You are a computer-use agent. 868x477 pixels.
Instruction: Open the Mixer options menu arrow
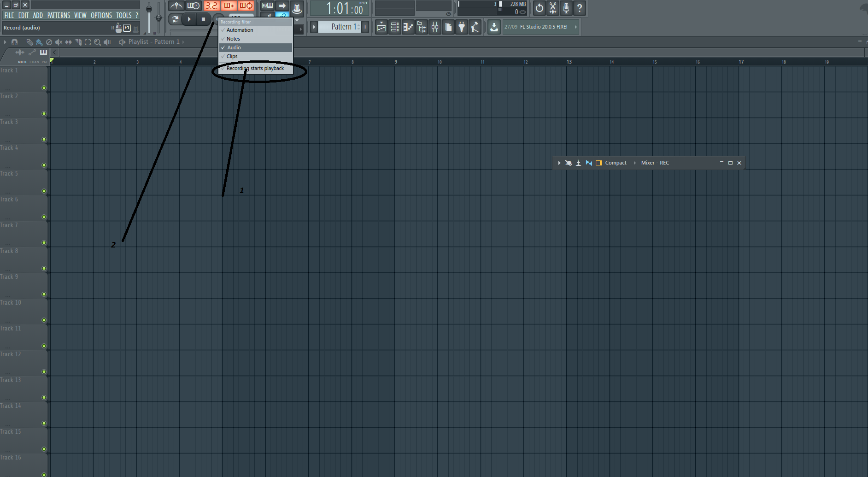[x=559, y=163]
